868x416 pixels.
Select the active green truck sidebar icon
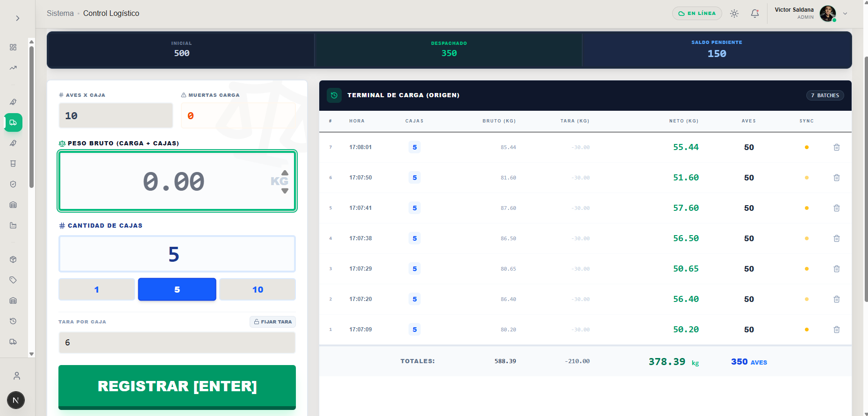[13, 122]
